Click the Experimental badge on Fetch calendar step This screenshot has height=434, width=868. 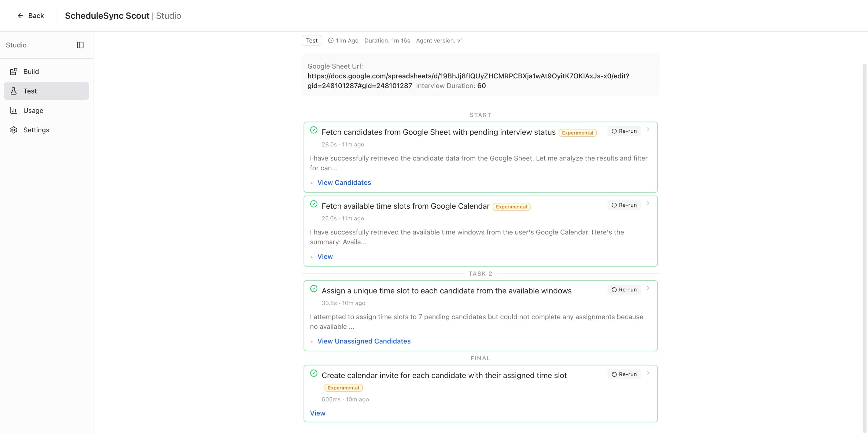512,206
